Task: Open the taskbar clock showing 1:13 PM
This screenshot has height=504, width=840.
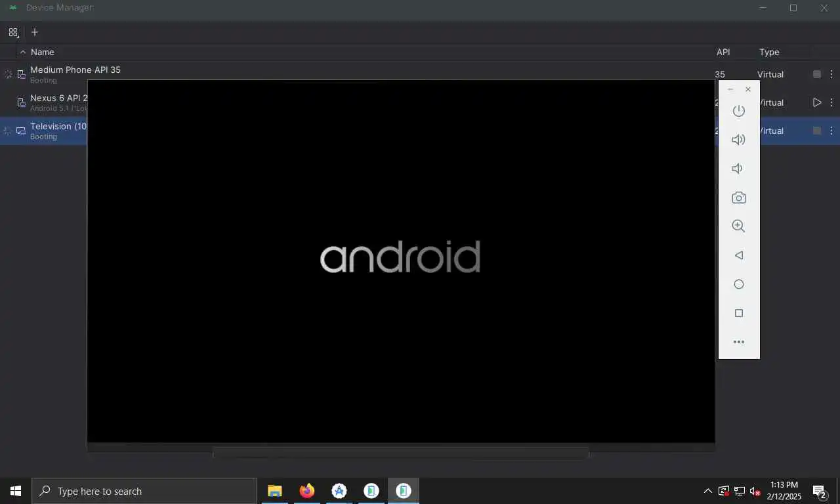Action: [x=784, y=491]
